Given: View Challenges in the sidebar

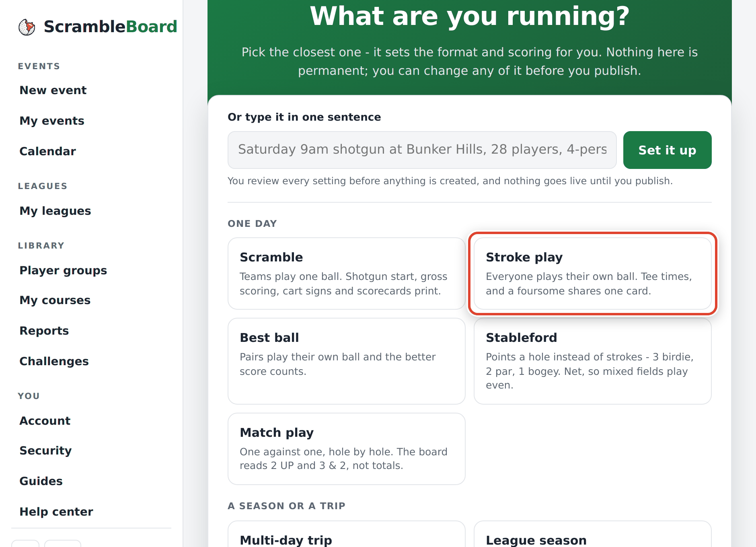Looking at the screenshot, I should pyautogui.click(x=54, y=361).
